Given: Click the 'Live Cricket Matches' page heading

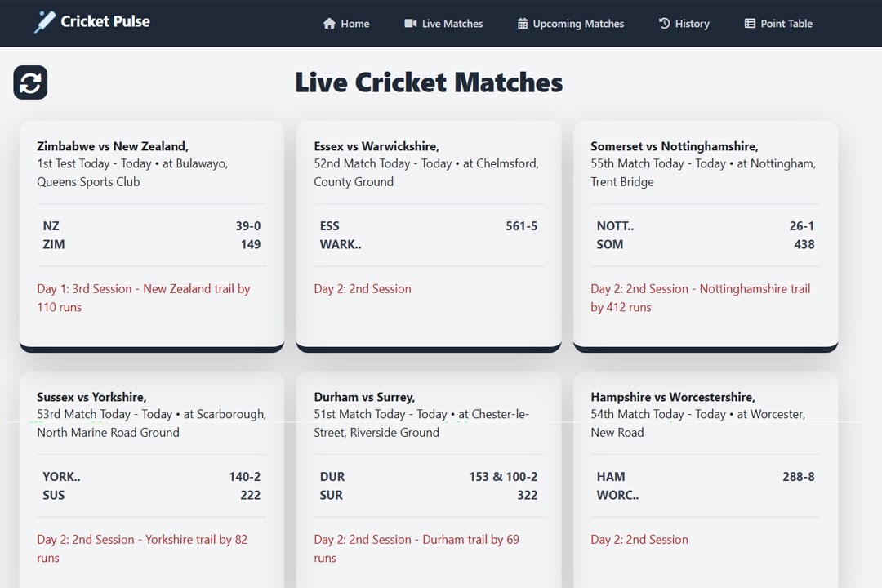Looking at the screenshot, I should point(429,82).
